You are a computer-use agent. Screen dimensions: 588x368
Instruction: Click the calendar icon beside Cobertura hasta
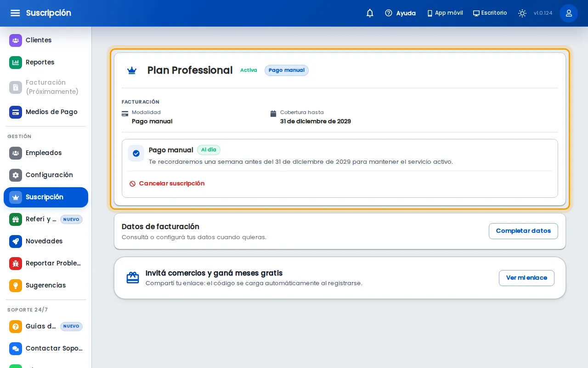[273, 114]
